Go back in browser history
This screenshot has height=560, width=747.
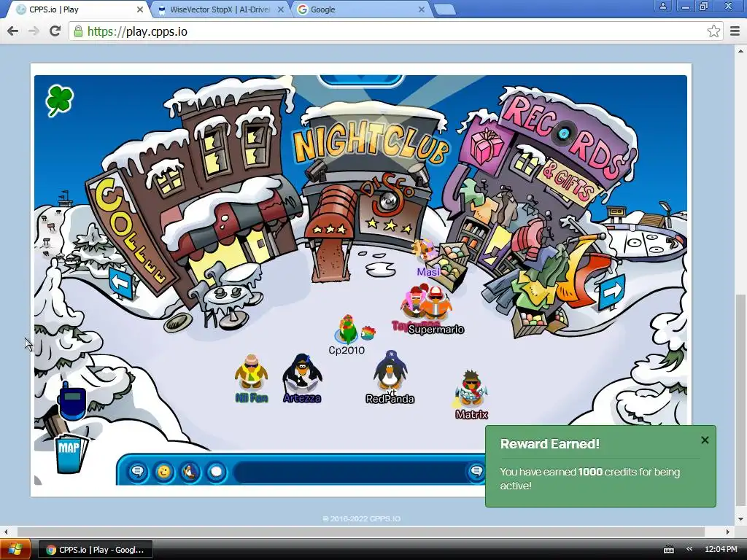13,31
